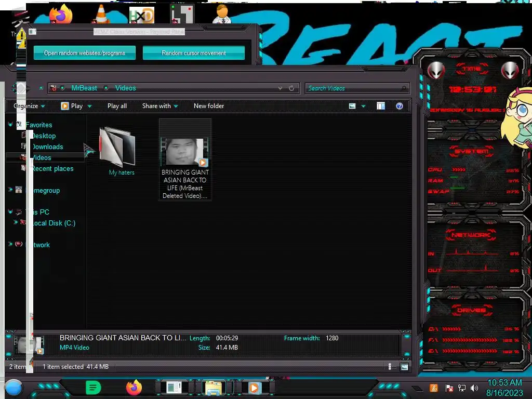Image resolution: width=532 pixels, height=399 pixels.
Task: Toggle 'Random cursor movement' in MEMZ panel
Action: [194, 53]
